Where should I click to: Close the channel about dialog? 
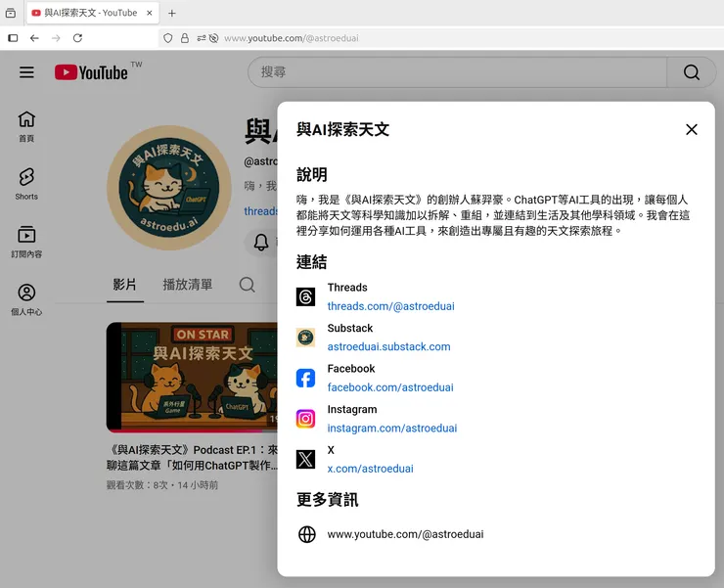(691, 129)
